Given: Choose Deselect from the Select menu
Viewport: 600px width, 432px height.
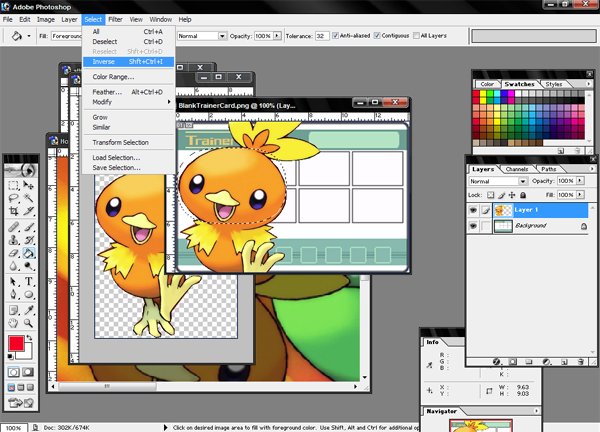Looking at the screenshot, I should (x=129, y=42).
